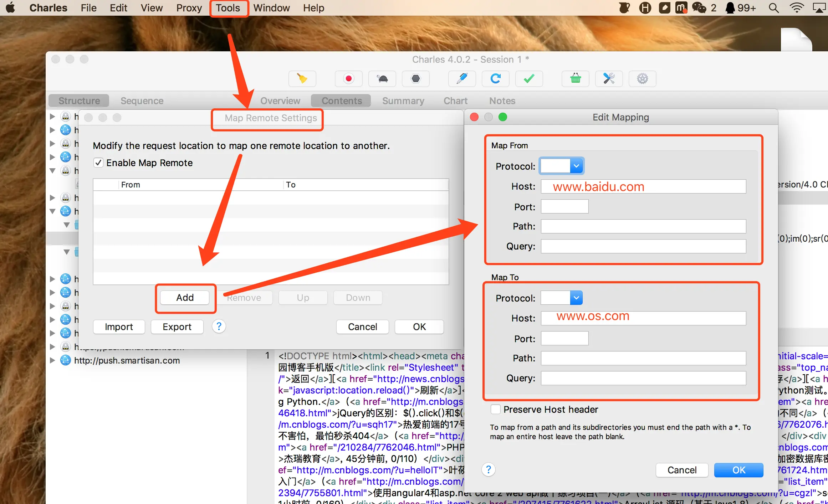Screen dimensions: 828x504
Task: Click the Map From Host field
Action: (643, 186)
